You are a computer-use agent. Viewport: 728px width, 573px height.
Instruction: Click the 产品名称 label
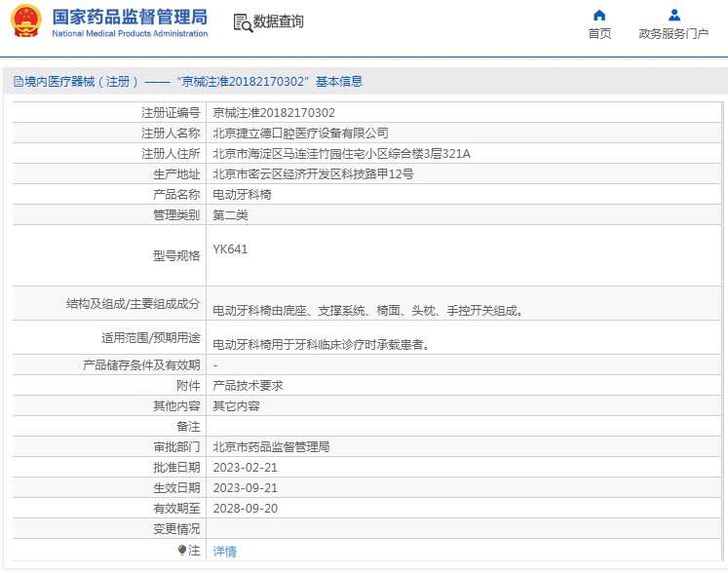[176, 195]
